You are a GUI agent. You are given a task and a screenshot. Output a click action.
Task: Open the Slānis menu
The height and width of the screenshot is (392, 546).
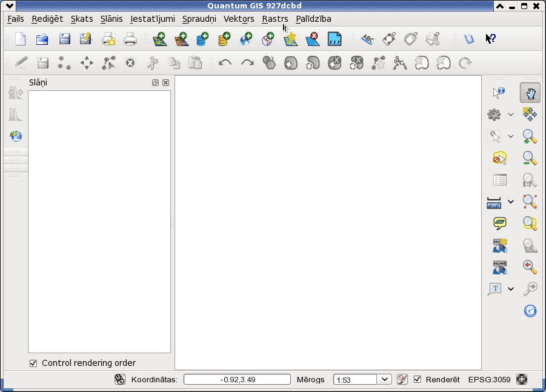[x=112, y=19]
